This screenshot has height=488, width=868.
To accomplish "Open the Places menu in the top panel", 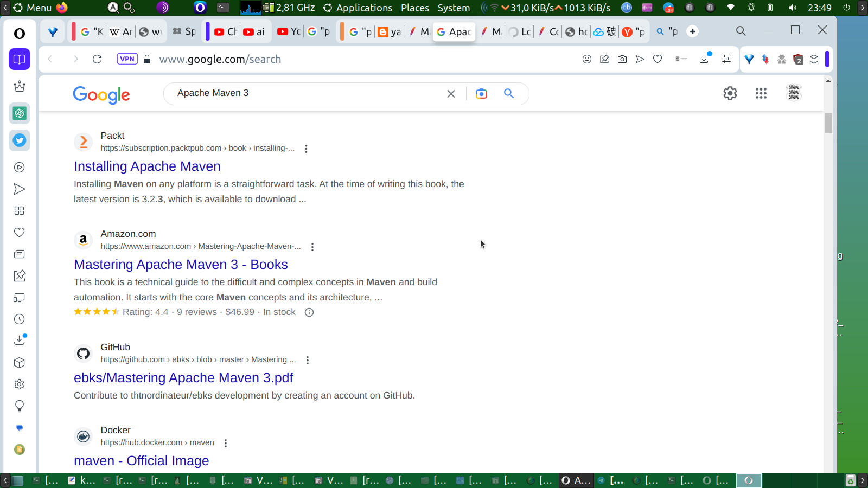I will 415,8.
